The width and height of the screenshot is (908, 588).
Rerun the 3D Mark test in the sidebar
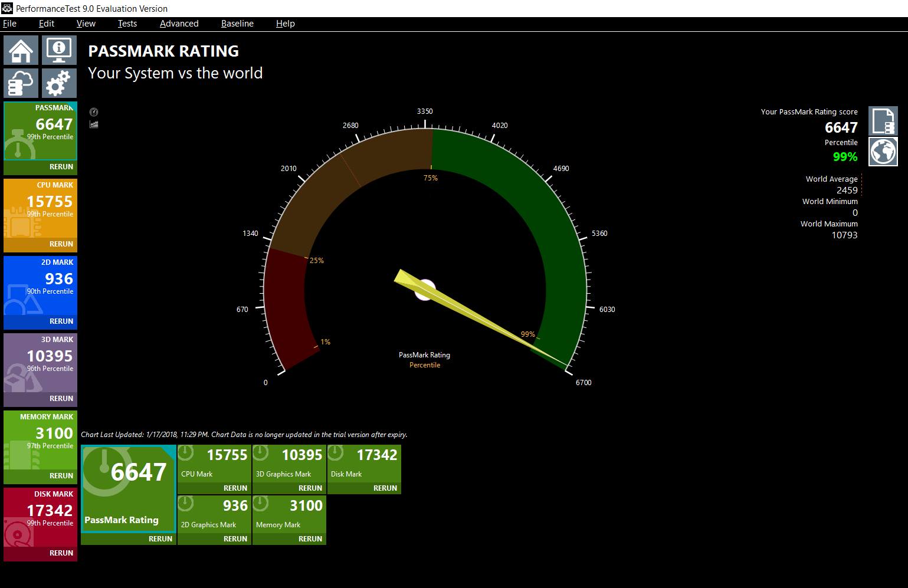61,399
